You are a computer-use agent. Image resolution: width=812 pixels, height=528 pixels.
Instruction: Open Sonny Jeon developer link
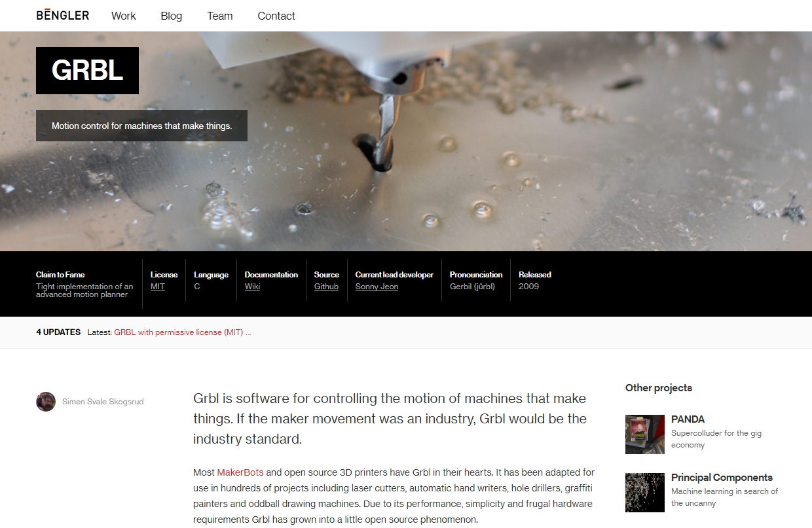pyautogui.click(x=377, y=287)
